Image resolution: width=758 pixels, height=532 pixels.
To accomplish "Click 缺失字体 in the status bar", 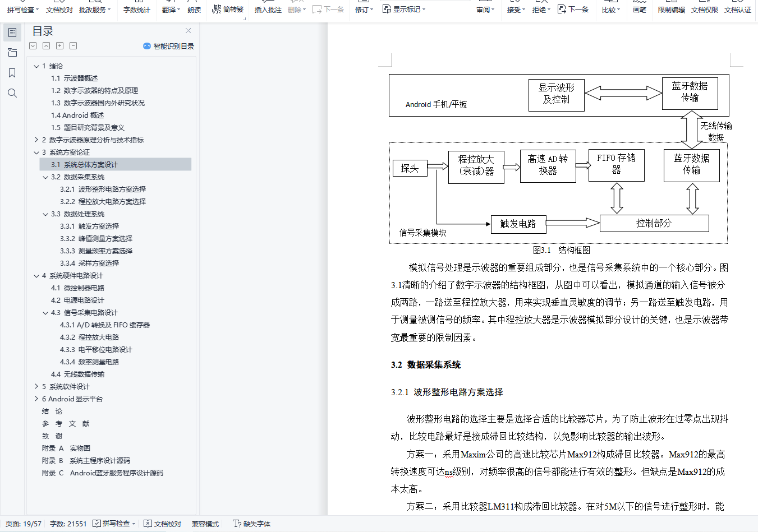I will tap(252, 524).
